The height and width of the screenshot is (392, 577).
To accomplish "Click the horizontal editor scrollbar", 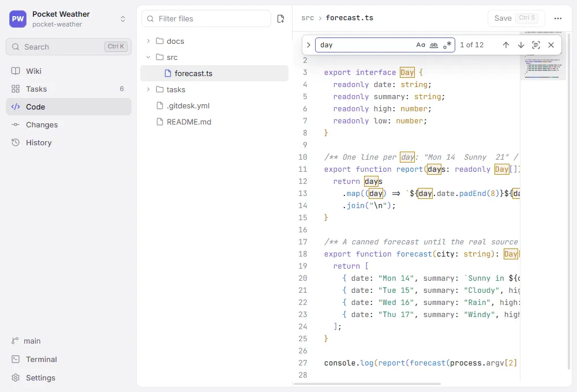I will (x=367, y=383).
